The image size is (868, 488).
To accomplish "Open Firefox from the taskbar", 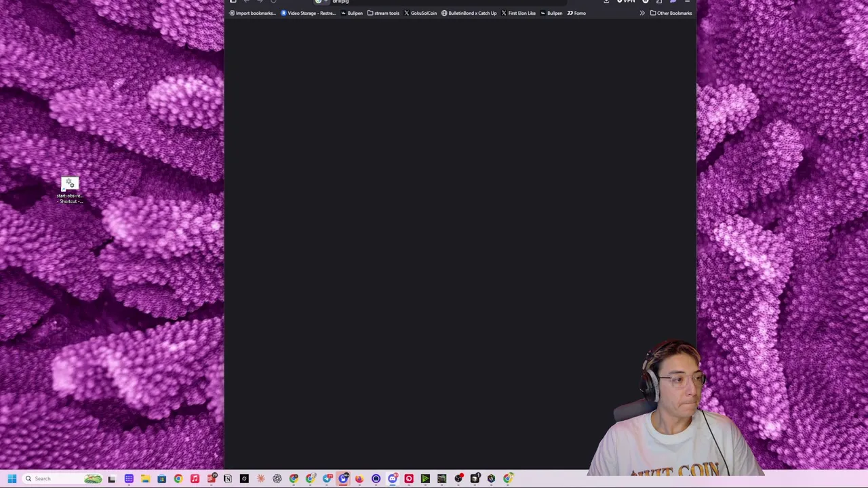I will point(359,479).
